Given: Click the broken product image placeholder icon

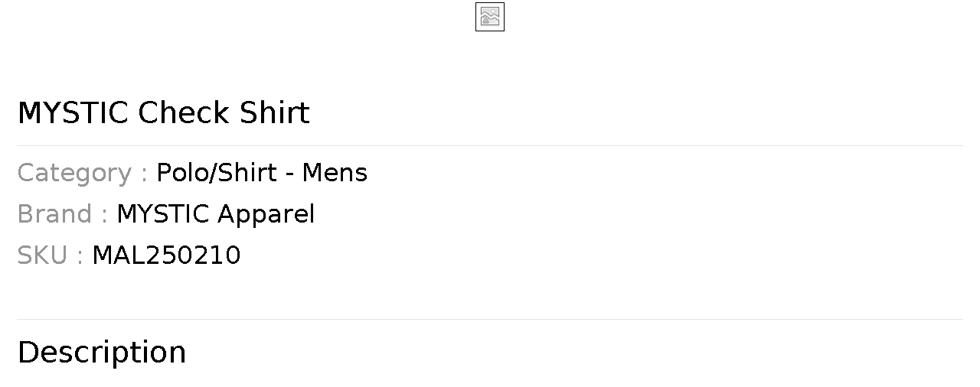Looking at the screenshot, I should 490,17.
